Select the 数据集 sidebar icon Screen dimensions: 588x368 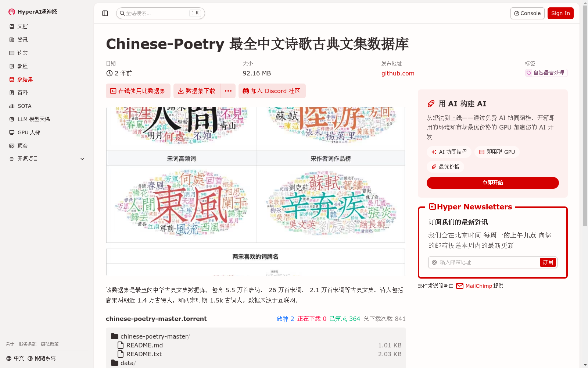tap(12, 79)
